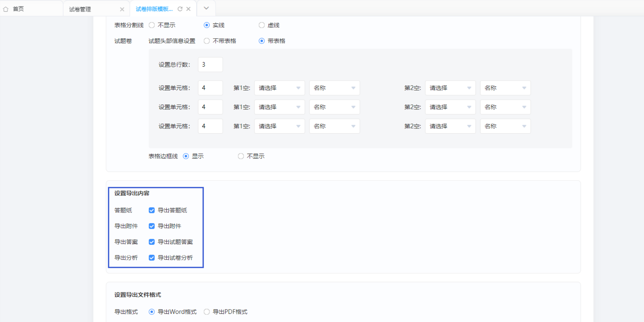The height and width of the screenshot is (322, 644).
Task: Click the refresh icon on 试卷排版模板 tab
Action: click(x=180, y=9)
